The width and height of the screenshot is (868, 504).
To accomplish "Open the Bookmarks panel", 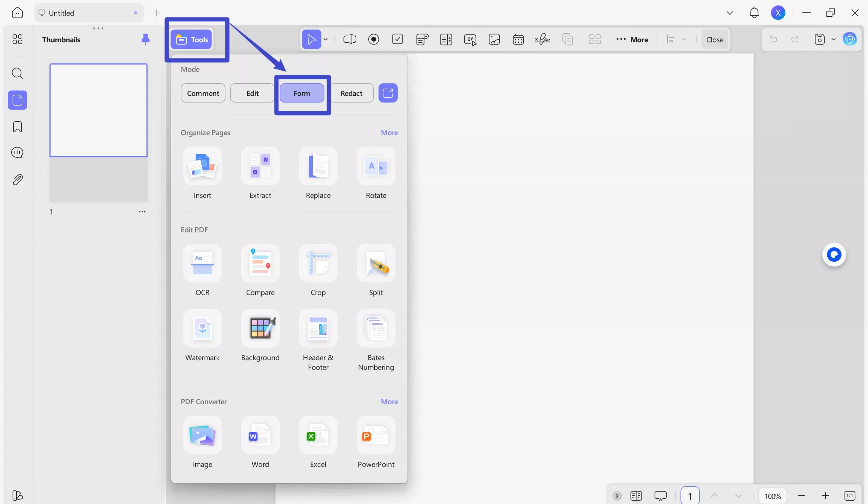I will coord(17,127).
